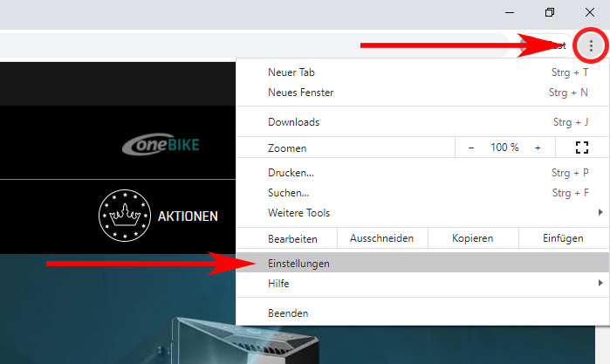This screenshot has height=364, width=610.
Task: Click the oneBIKE logo on the page
Action: [x=161, y=144]
